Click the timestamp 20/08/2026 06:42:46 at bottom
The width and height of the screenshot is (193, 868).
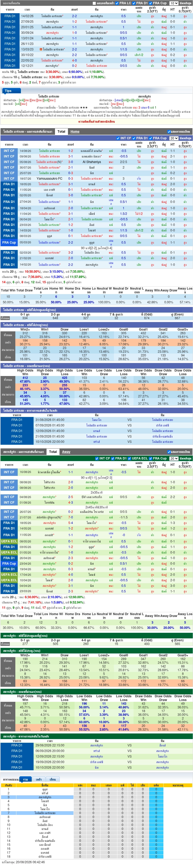tap(30, 862)
